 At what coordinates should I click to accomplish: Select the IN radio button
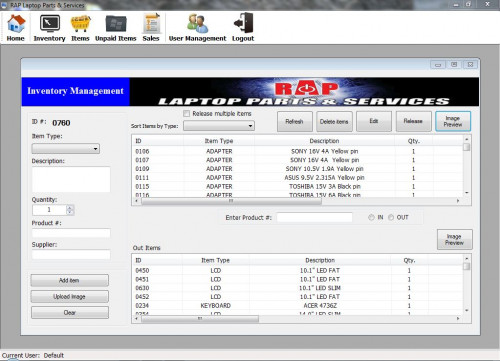371,217
